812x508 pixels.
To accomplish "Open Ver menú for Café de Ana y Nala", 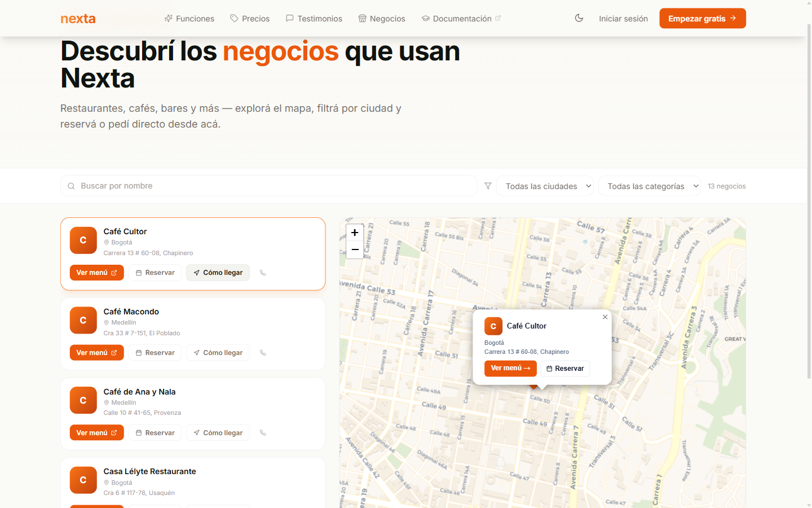I will pos(96,432).
